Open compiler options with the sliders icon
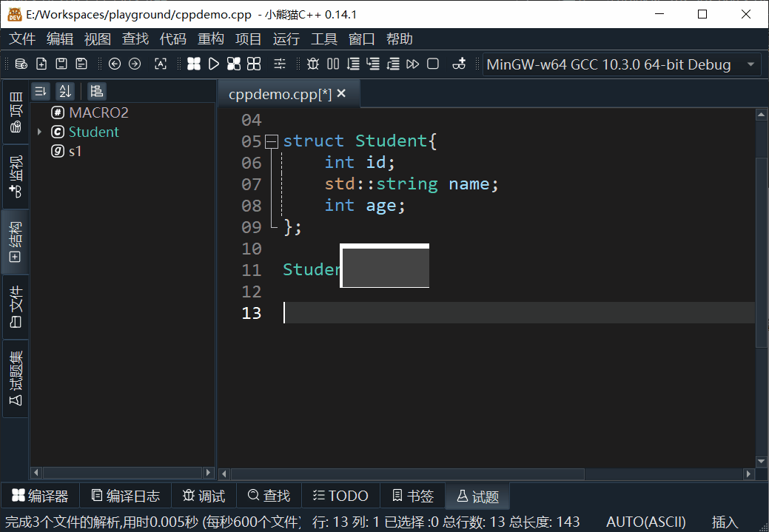This screenshot has width=769, height=532. pyautogui.click(x=280, y=64)
